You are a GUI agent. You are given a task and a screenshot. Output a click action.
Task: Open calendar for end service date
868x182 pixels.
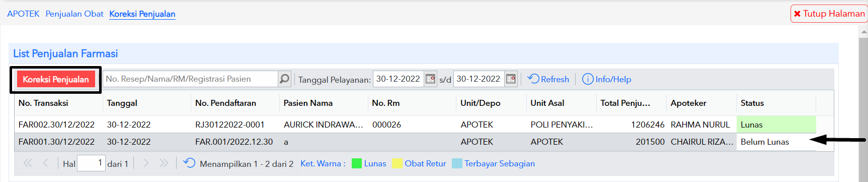pos(511,79)
